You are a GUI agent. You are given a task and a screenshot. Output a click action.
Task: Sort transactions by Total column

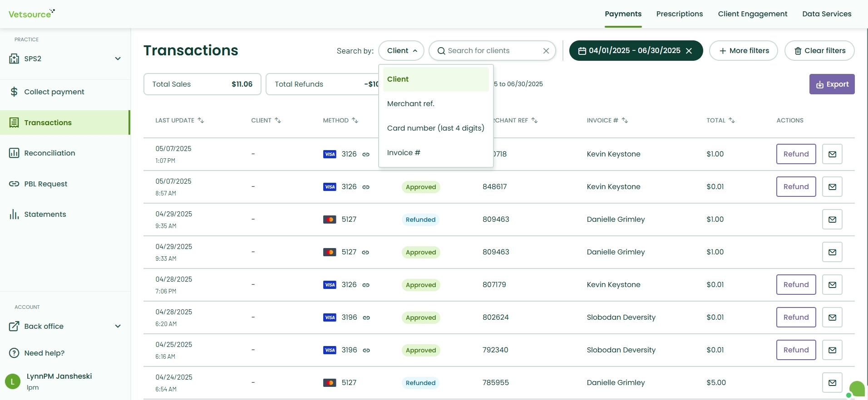coord(720,121)
